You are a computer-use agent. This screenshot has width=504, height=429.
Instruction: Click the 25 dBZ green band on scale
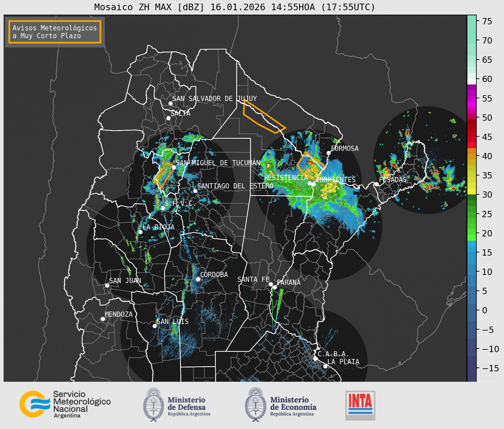[472, 214]
